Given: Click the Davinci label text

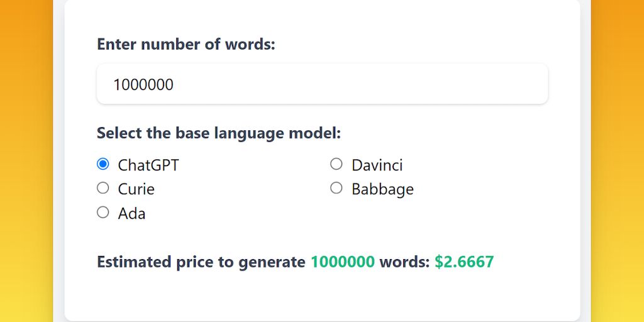Looking at the screenshot, I should [377, 165].
